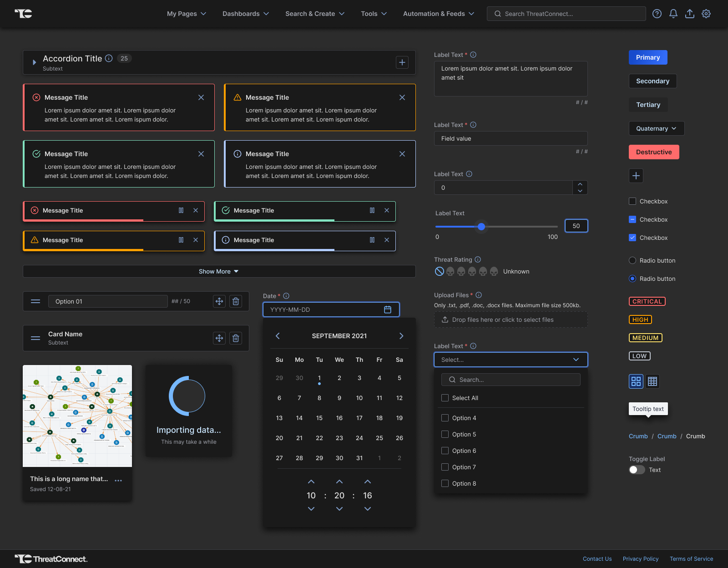The width and height of the screenshot is (728, 568).
Task: Click the Label Text slider handle
Action: tap(481, 227)
